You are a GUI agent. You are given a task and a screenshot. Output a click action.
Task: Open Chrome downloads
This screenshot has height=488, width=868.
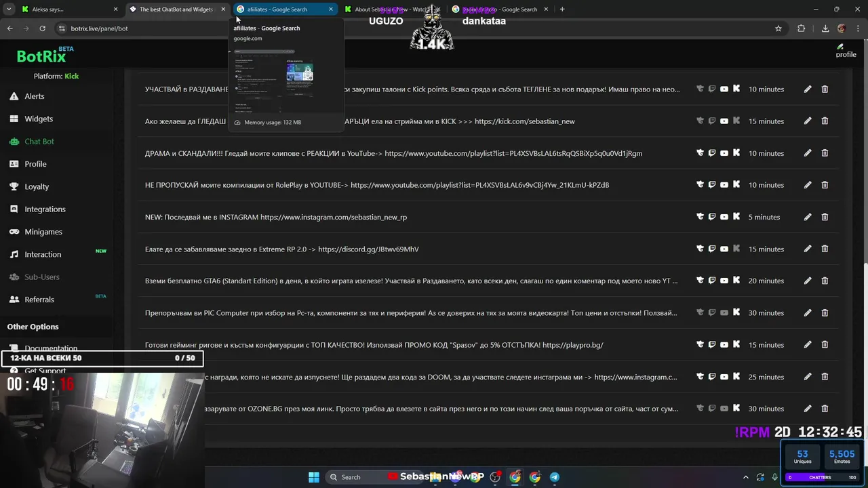(825, 28)
